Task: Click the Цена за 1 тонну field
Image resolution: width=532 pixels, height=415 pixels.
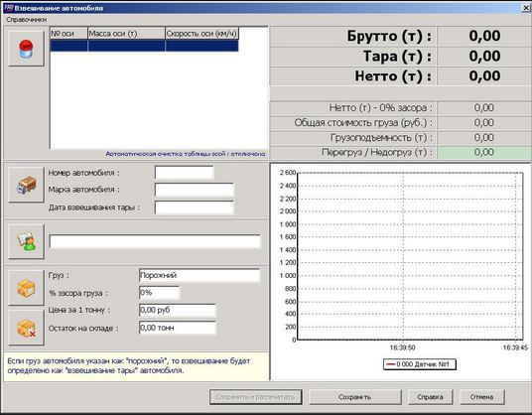Action: [178, 310]
